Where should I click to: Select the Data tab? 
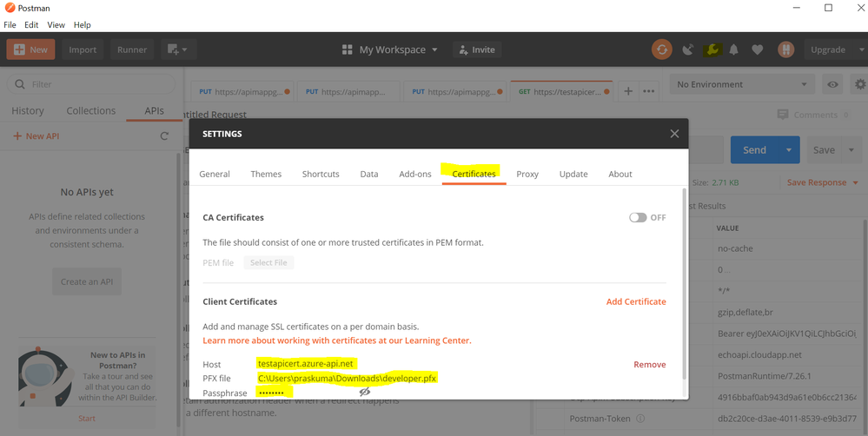click(369, 174)
